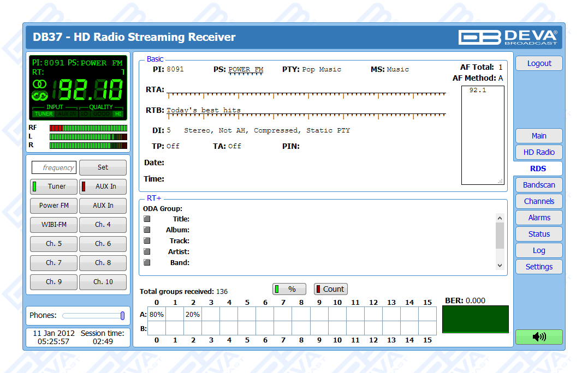Image resolution: width=588 pixels, height=373 pixels.
Task: Click the Title indicator square in RT+
Action: pos(147,219)
